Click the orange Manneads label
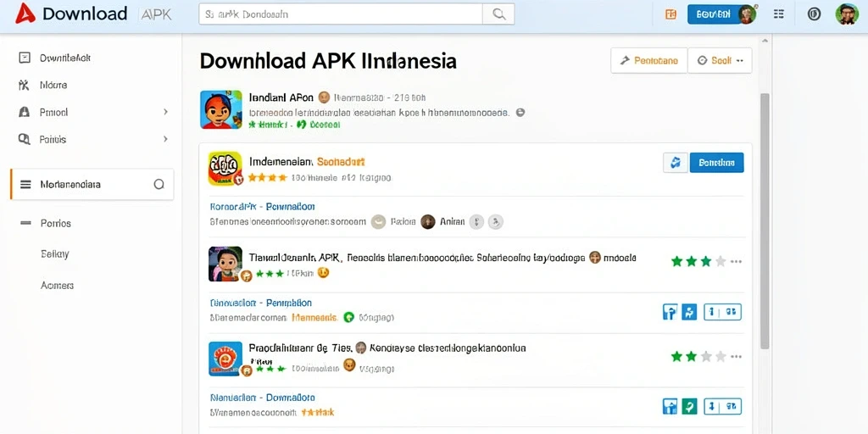The width and height of the screenshot is (868, 434). tap(314, 318)
